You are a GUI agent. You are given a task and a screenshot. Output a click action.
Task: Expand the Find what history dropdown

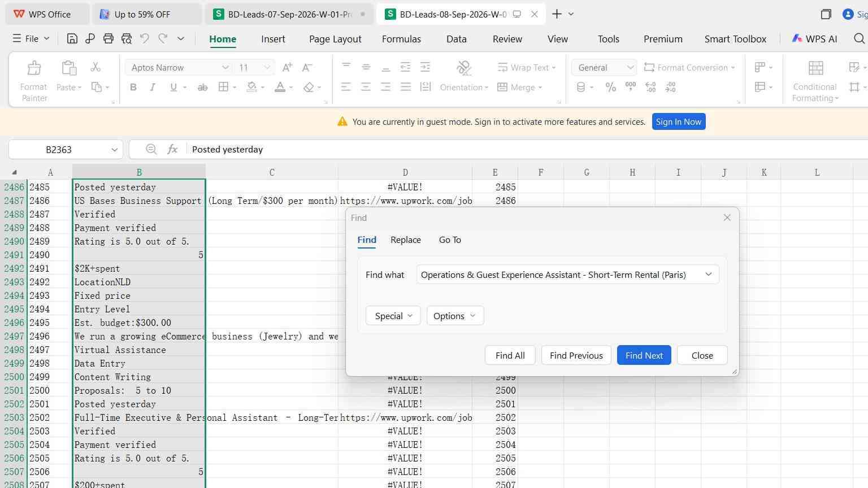[708, 274]
